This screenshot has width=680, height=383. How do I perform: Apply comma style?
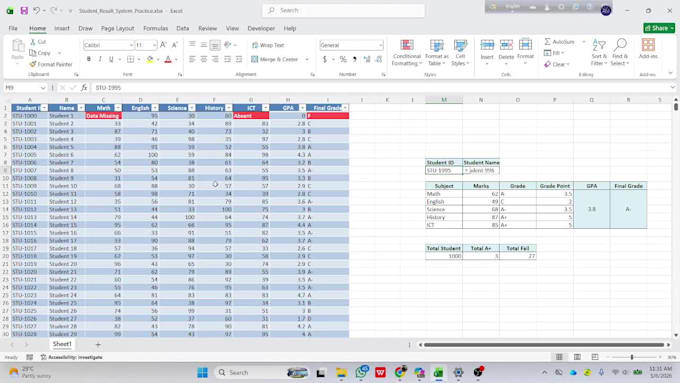tap(355, 59)
